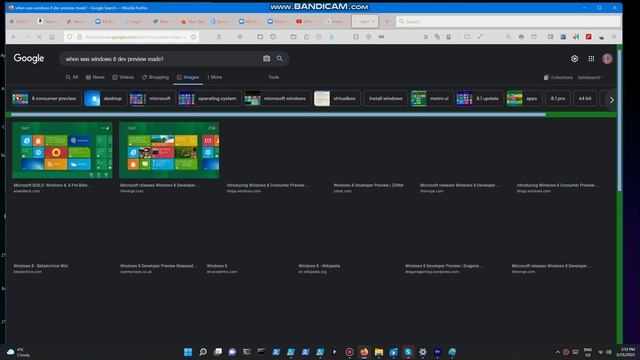The image size is (640, 360).
Task: Switch to the News results tab
Action: [x=95, y=77]
